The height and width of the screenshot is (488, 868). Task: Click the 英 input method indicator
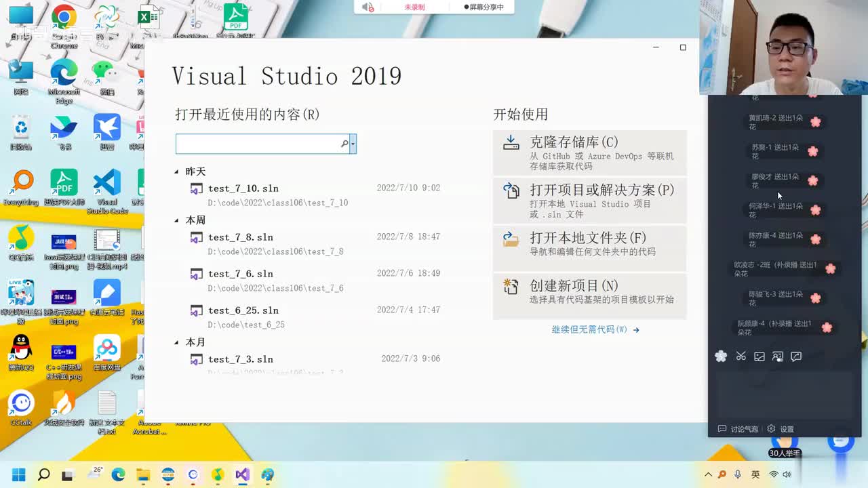click(x=755, y=474)
